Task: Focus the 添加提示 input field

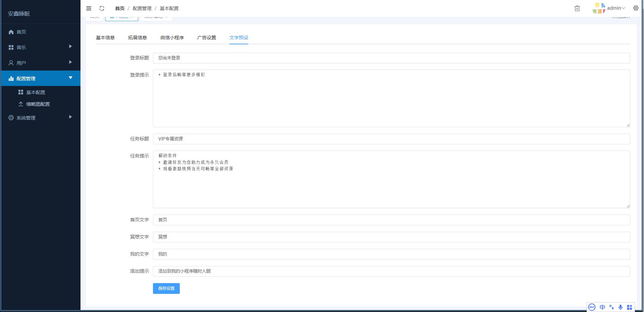Action: pos(391,271)
